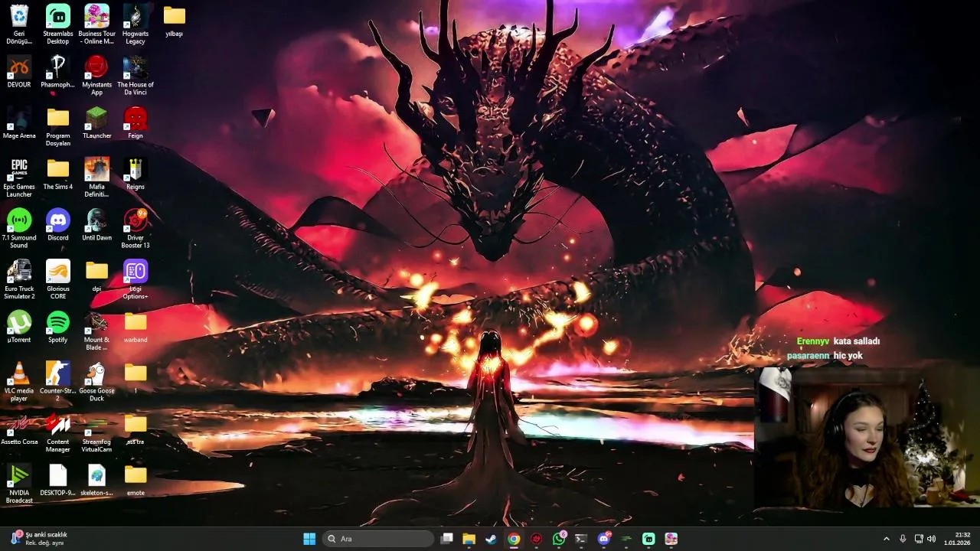Viewport: 980px width, 551px height.
Task: Open File Explorer from the taskbar
Action: [469, 539]
